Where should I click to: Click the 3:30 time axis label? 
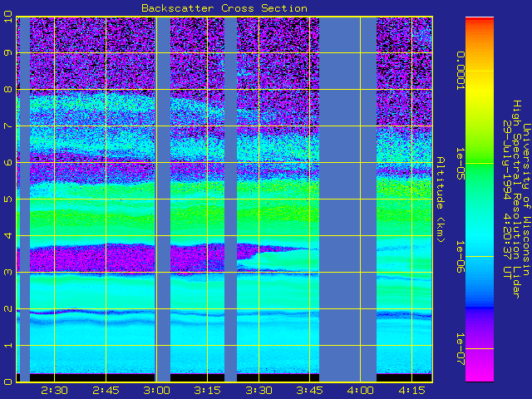pos(259,391)
